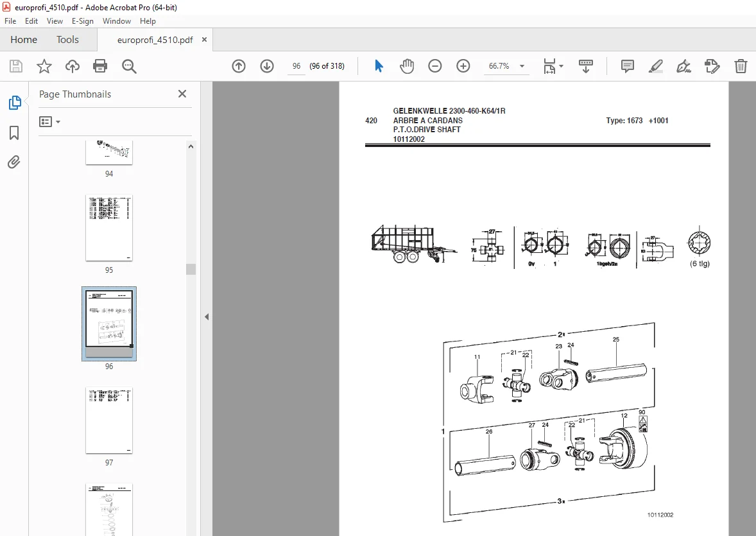Click the P.T.O.DRIVE SHAFT text
Viewport: 756px width, 536px height.
(x=427, y=130)
